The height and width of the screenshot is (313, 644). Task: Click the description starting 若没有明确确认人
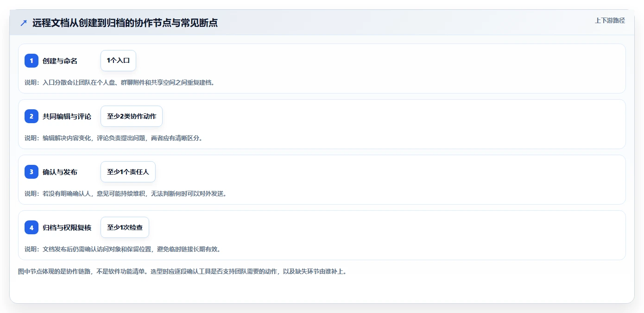pyautogui.click(x=126, y=194)
